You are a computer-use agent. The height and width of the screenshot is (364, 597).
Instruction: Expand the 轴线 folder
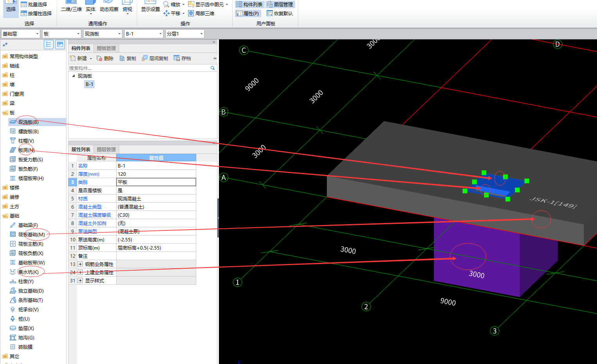5,66
